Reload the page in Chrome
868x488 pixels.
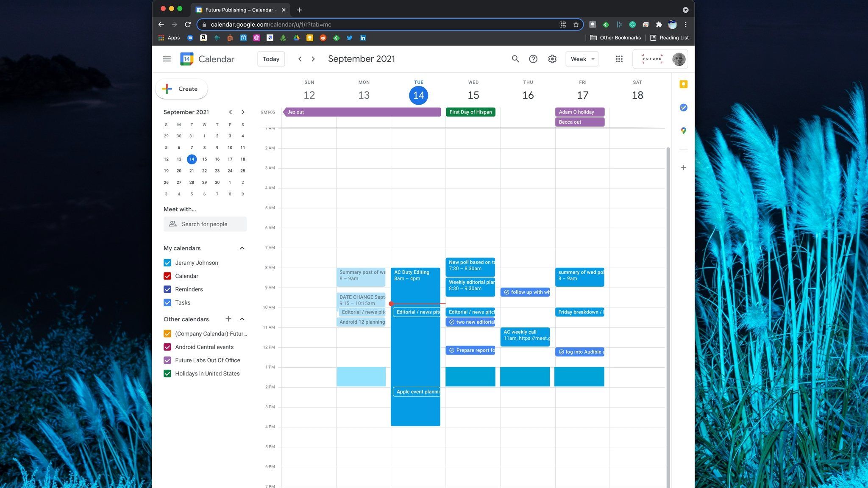coord(188,25)
